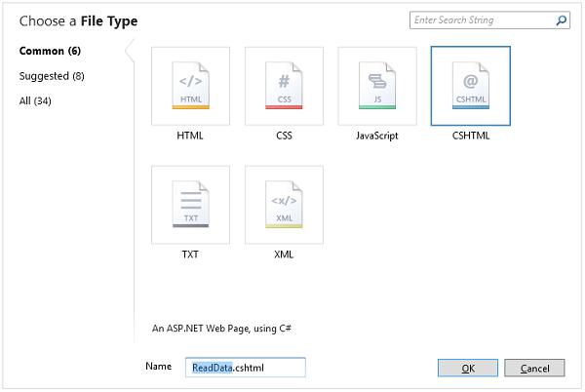
Task: Show the All (34) file types
Action: [35, 100]
